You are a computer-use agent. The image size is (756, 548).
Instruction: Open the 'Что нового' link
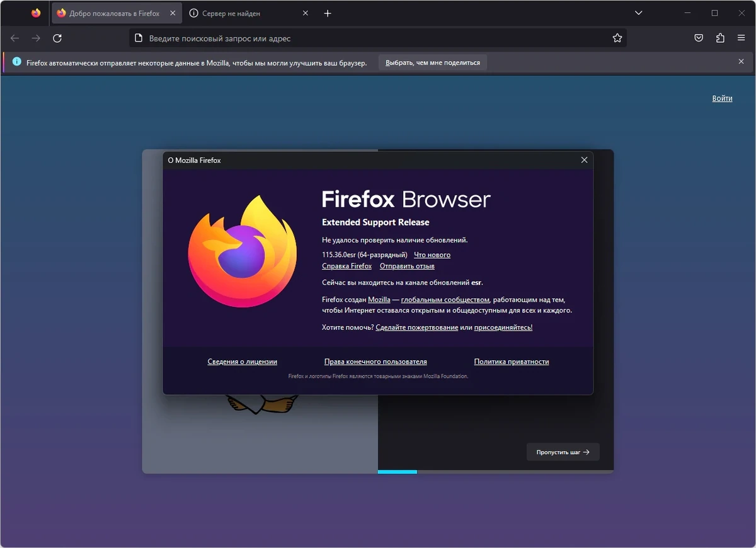pos(432,255)
